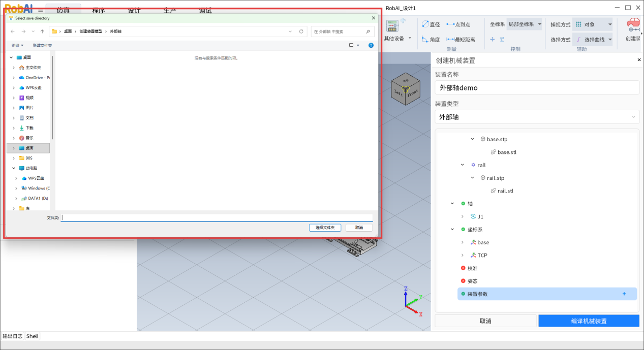Click the move cross-arrow control icon
This screenshot has width=644, height=350.
pyautogui.click(x=493, y=40)
